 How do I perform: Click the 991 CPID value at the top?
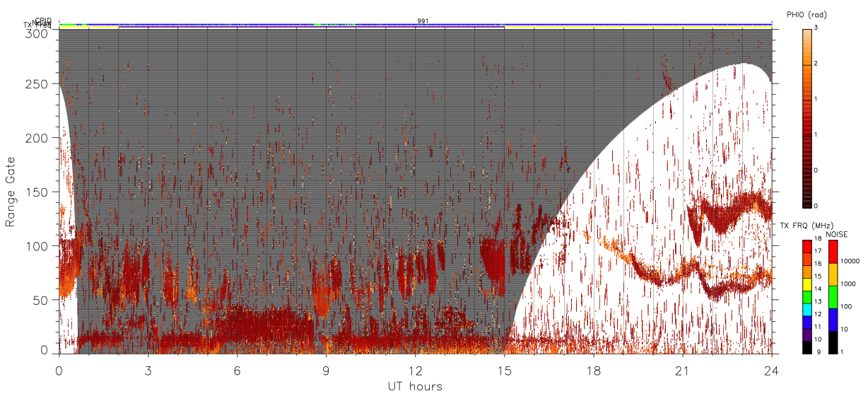pos(423,21)
